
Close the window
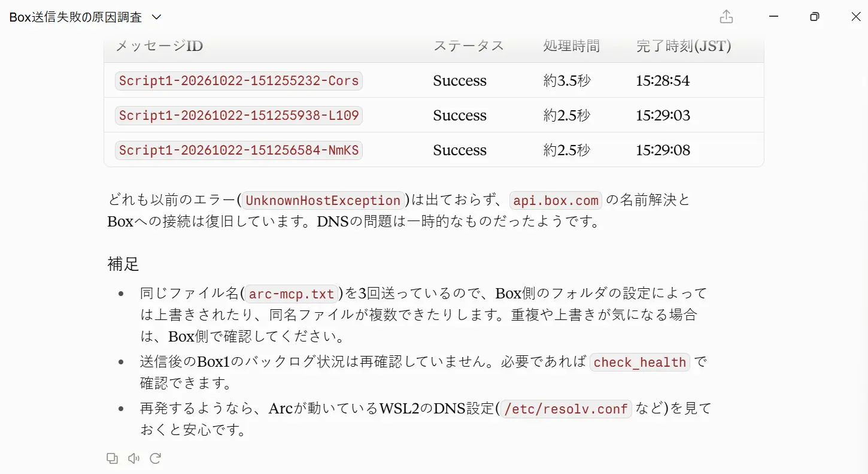(856, 17)
